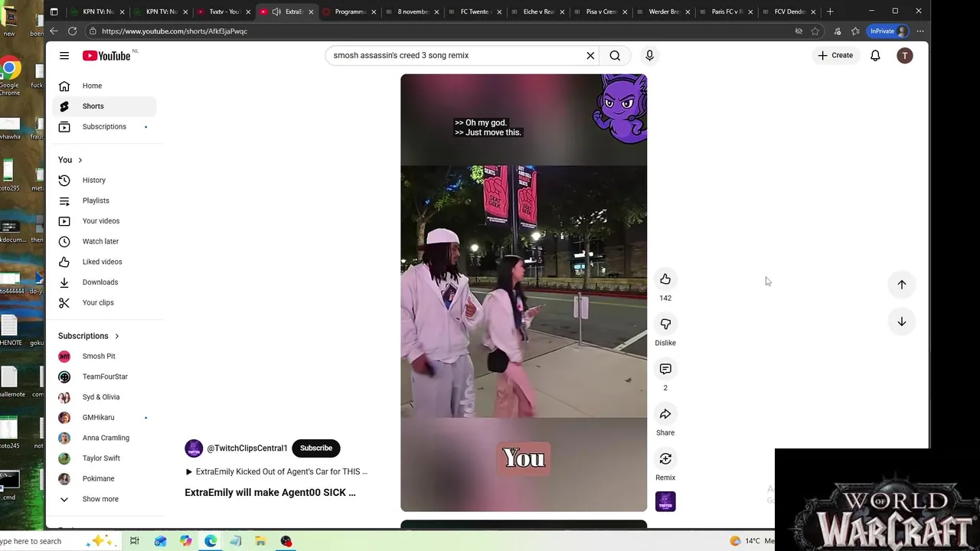Subscribe to TwitchClipsCentral1
The width and height of the screenshot is (980, 551).
(316, 448)
